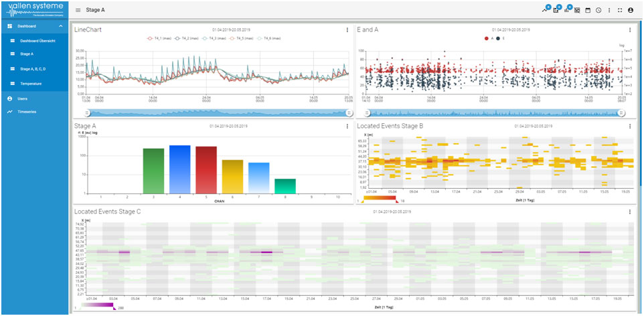Toggle the T4_1 (max) legend series
Image resolution: width=644 pixels, height=316 pixels.
point(159,38)
